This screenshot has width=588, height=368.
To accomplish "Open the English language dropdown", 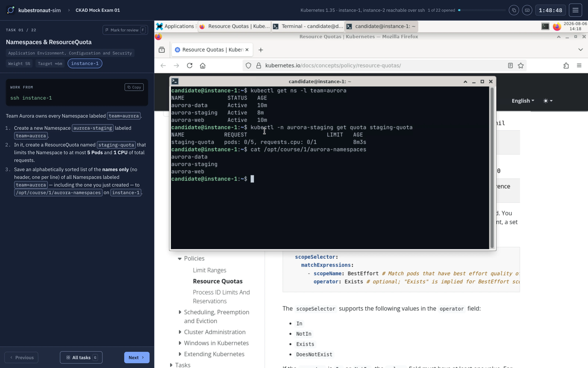I will (523, 101).
